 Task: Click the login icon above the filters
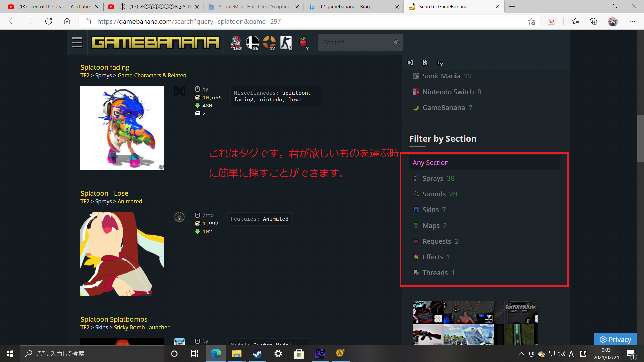click(410, 63)
